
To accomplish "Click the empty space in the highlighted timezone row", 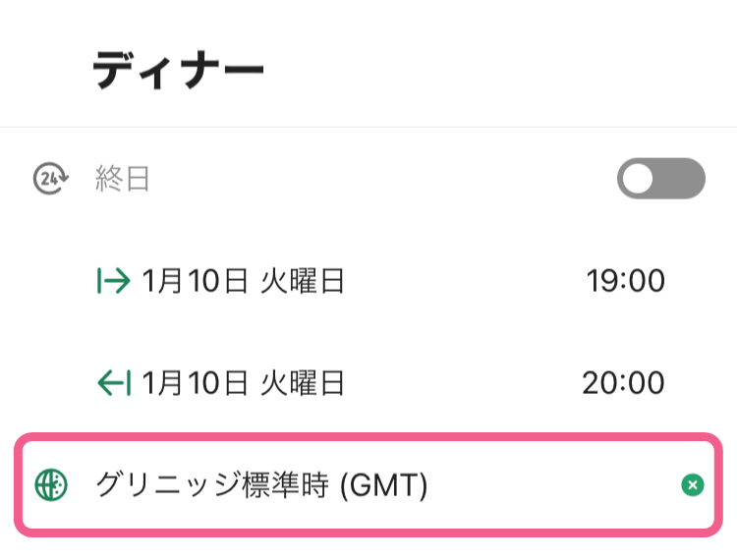I will point(553,484).
